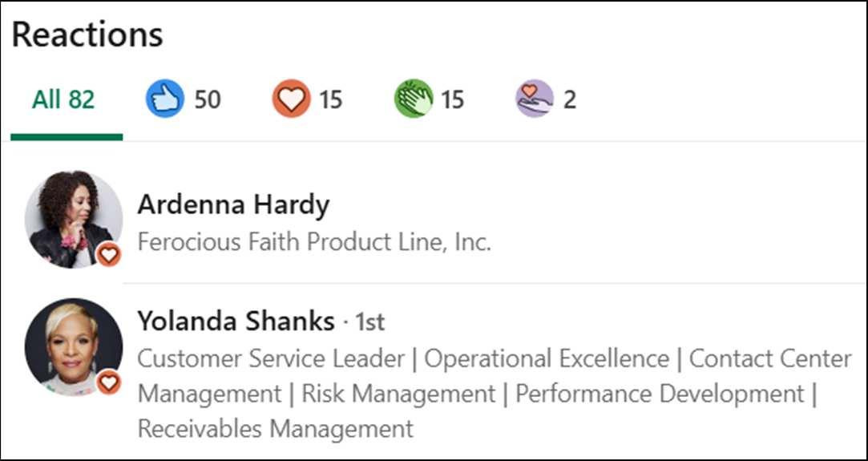Image resolution: width=868 pixels, height=461 pixels.
Task: Click the 1st connection degree label
Action: point(369,322)
